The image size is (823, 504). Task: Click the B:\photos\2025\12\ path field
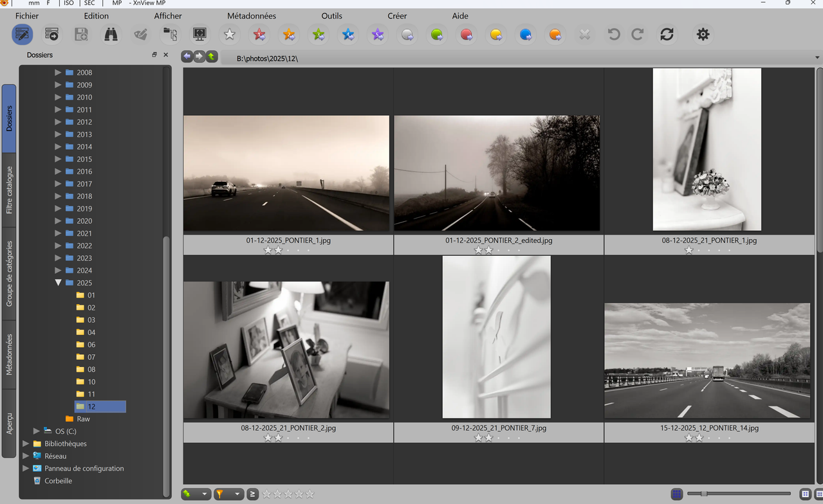(x=520, y=58)
